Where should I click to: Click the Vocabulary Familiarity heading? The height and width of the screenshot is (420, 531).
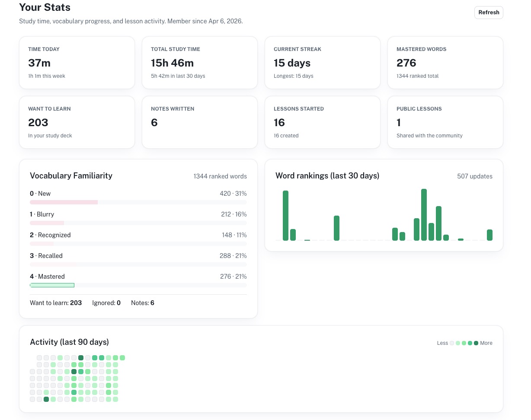(71, 175)
